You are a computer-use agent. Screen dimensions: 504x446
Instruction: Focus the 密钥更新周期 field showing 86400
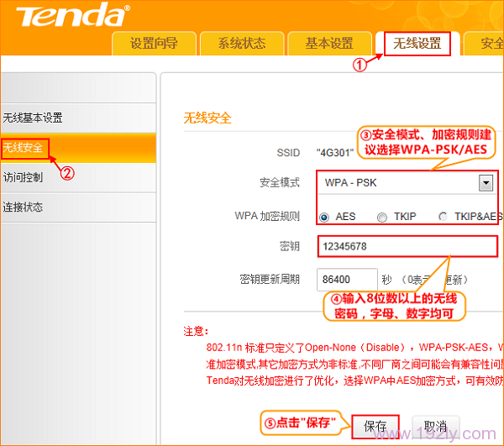(346, 279)
